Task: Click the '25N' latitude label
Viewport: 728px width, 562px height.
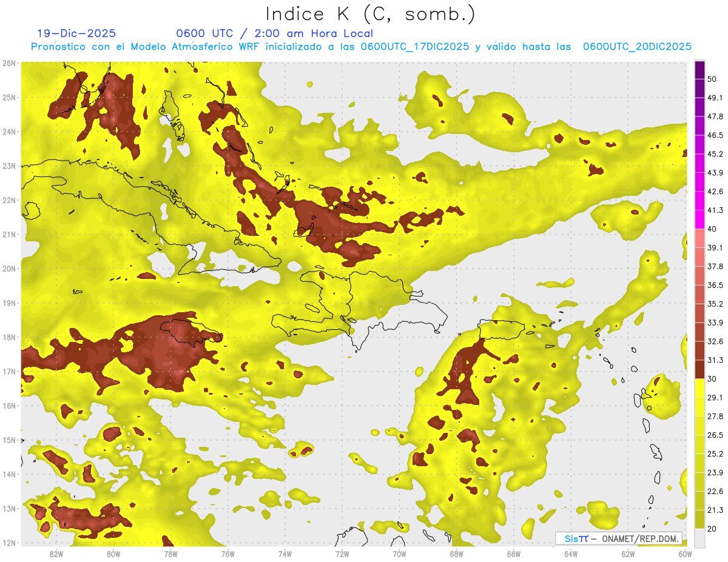Action: (8, 97)
